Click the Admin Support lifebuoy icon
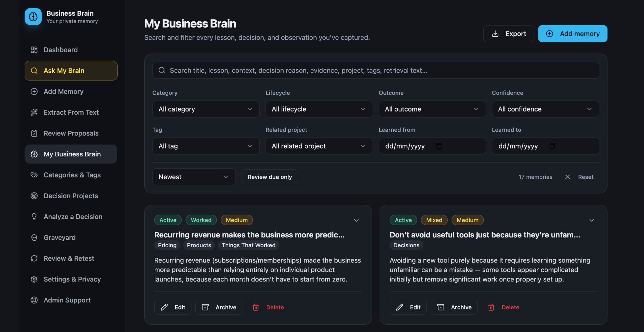644x332 pixels. [34, 300]
